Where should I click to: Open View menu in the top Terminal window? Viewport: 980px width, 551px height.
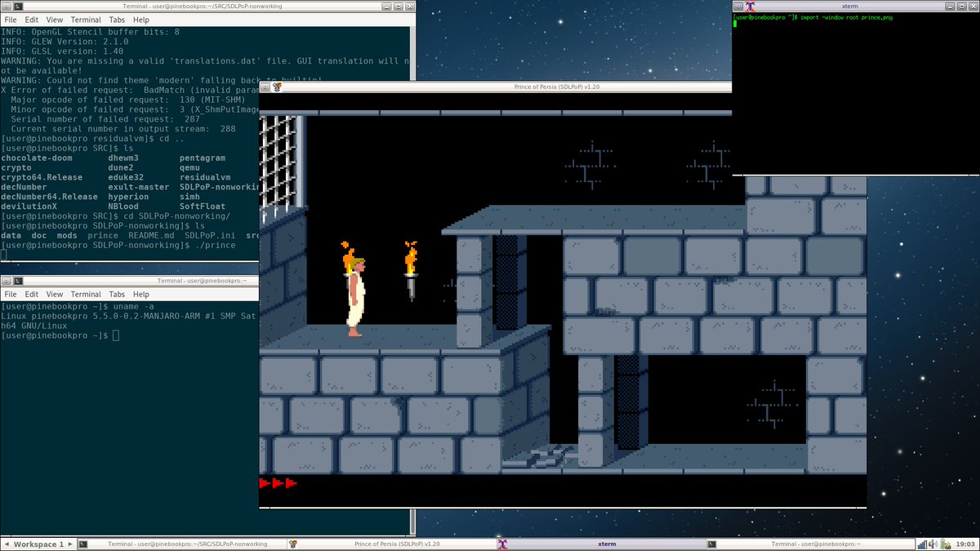(x=55, y=20)
